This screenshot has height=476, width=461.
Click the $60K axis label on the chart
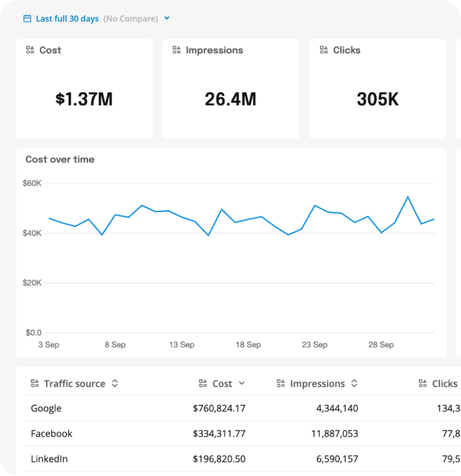tap(32, 183)
